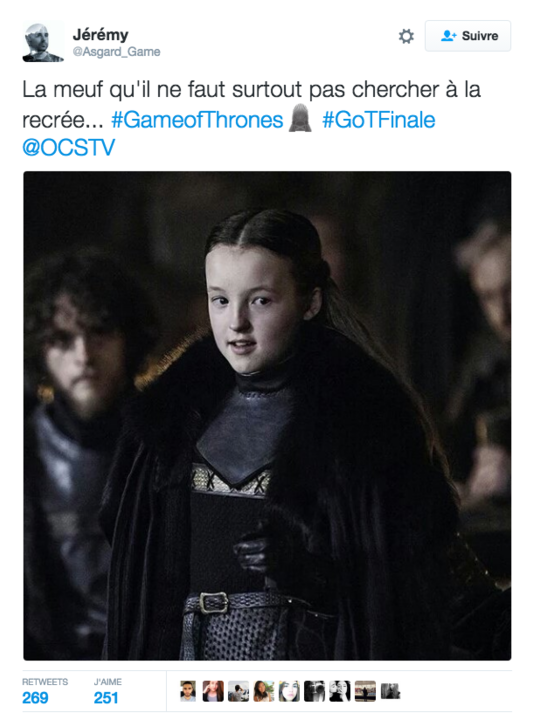Enlarge the attached tweet photo
The width and height of the screenshot is (540, 720).
(267, 416)
